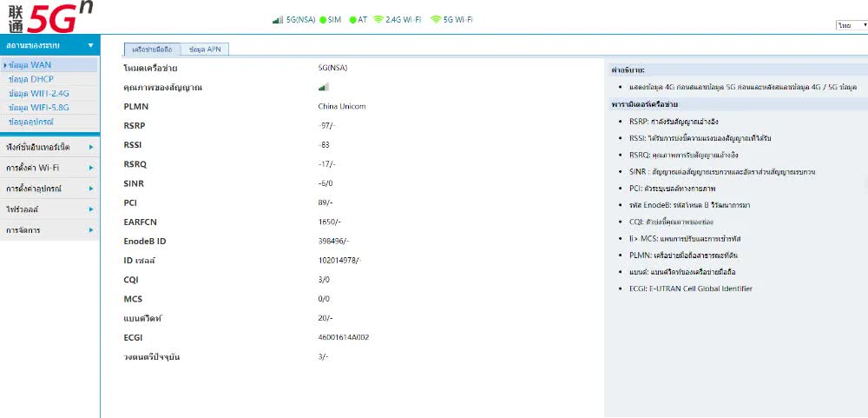The height and width of the screenshot is (418, 868).
Task: Click the 5G logo at top left
Action: 51,17
